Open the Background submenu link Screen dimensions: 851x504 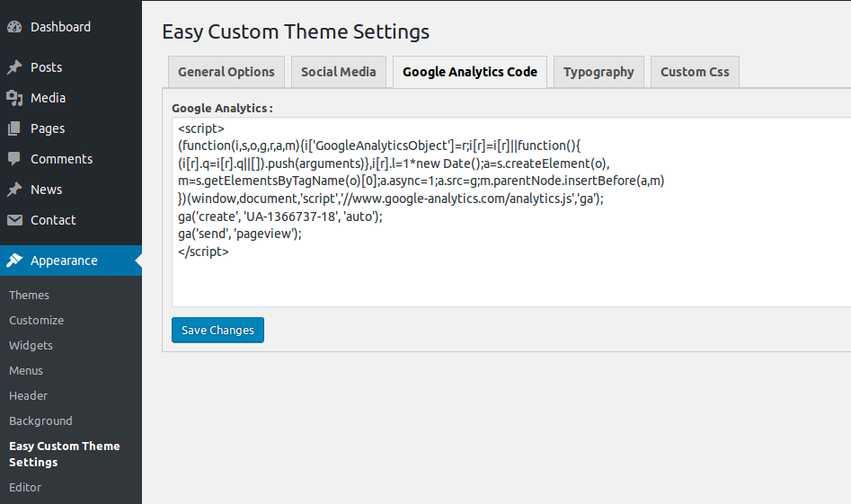pyautogui.click(x=40, y=420)
